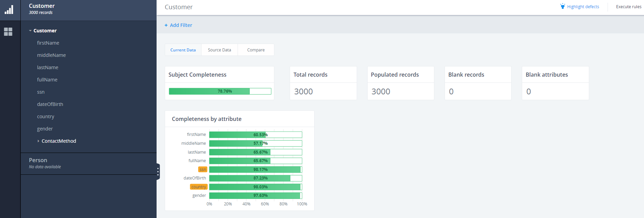Click the dateOfBirth chart axis label
This screenshot has width=644, height=218.
[x=195, y=178]
